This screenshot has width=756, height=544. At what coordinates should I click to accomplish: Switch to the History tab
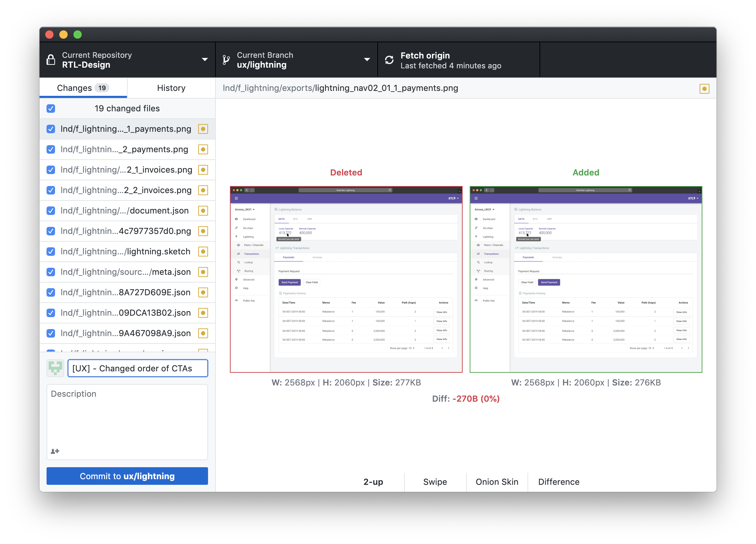tap(171, 88)
